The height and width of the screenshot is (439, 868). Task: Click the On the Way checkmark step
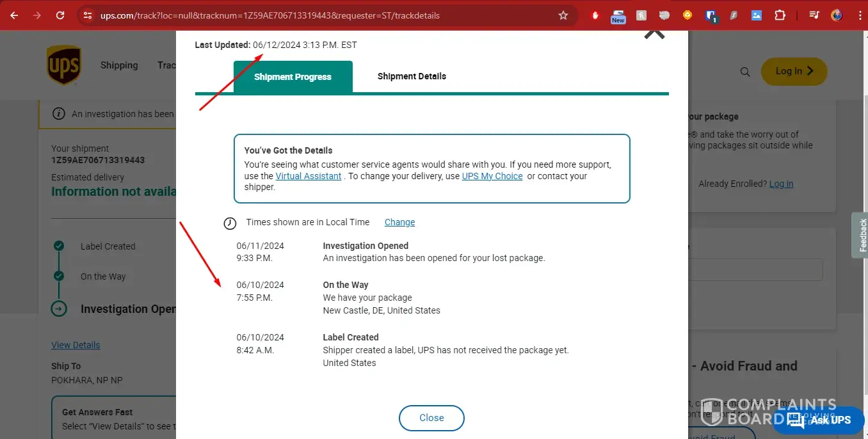(x=59, y=276)
